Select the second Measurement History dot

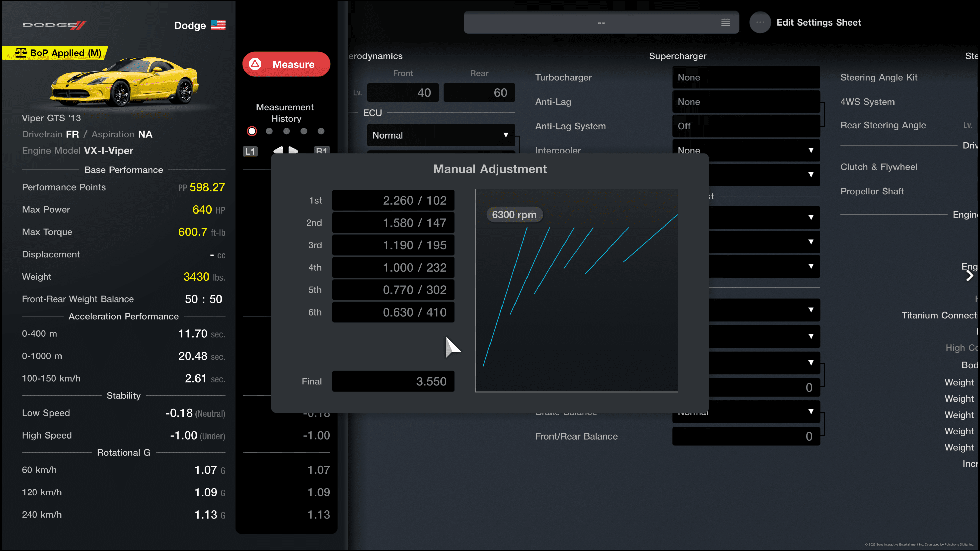[x=269, y=131]
